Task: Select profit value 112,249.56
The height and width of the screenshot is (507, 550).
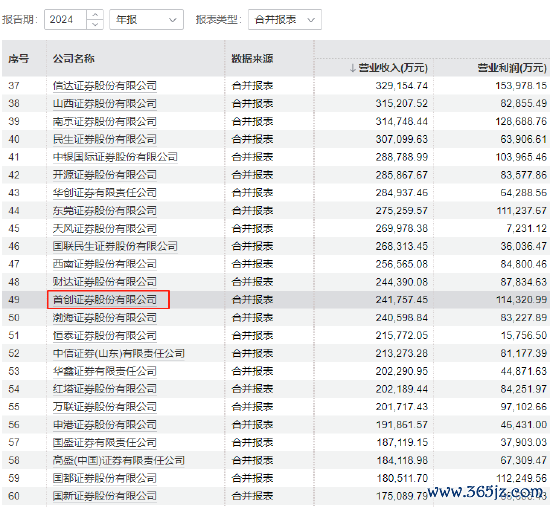Action: click(x=521, y=478)
